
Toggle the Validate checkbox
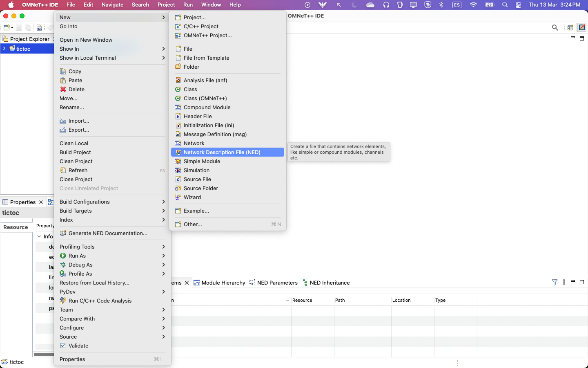pos(63,346)
